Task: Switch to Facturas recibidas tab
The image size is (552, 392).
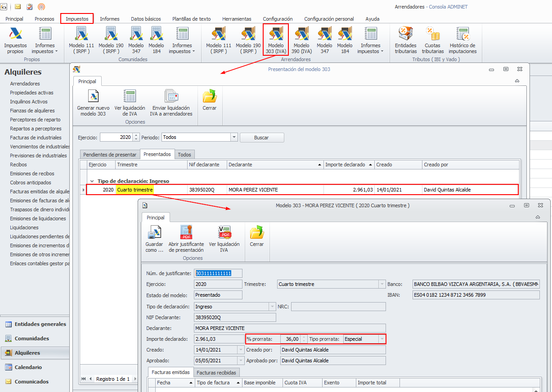Action: [x=216, y=372]
